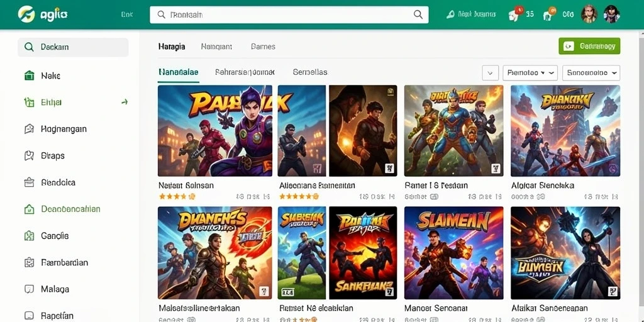Click the agila logo icon
This screenshot has width=644, height=322.
(x=26, y=14)
